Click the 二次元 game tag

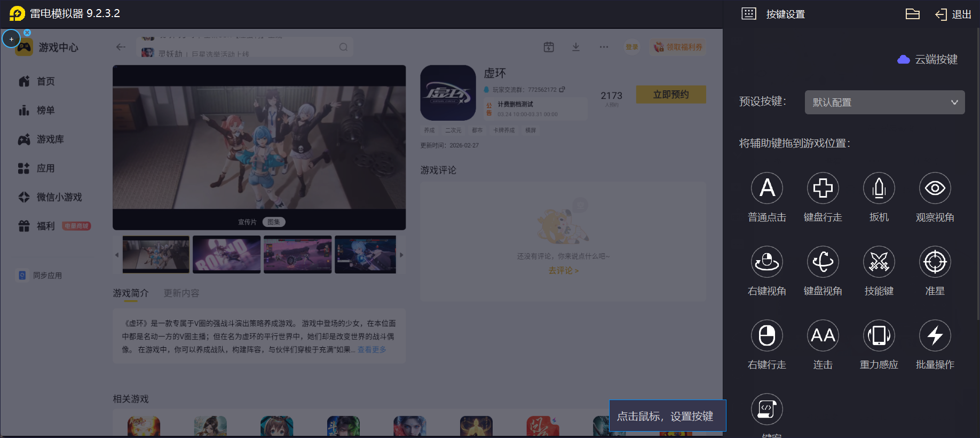454,130
